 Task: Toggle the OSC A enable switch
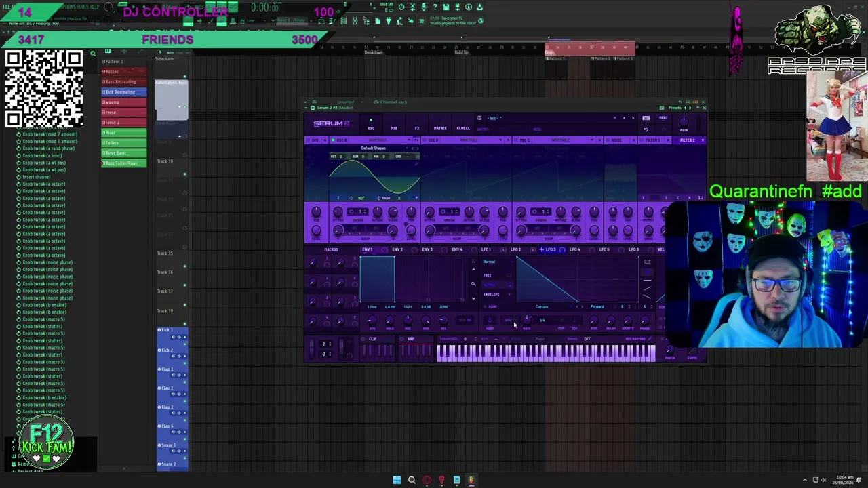(x=333, y=140)
